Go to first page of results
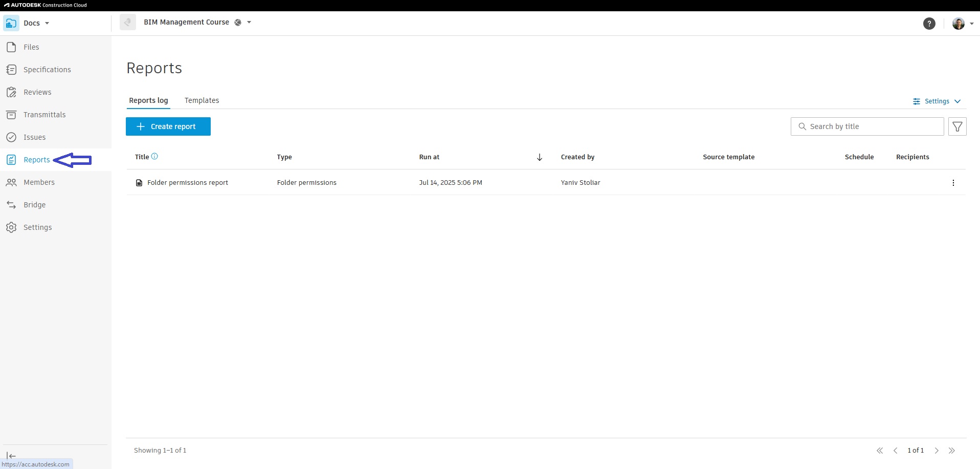The image size is (980, 469). point(880,451)
